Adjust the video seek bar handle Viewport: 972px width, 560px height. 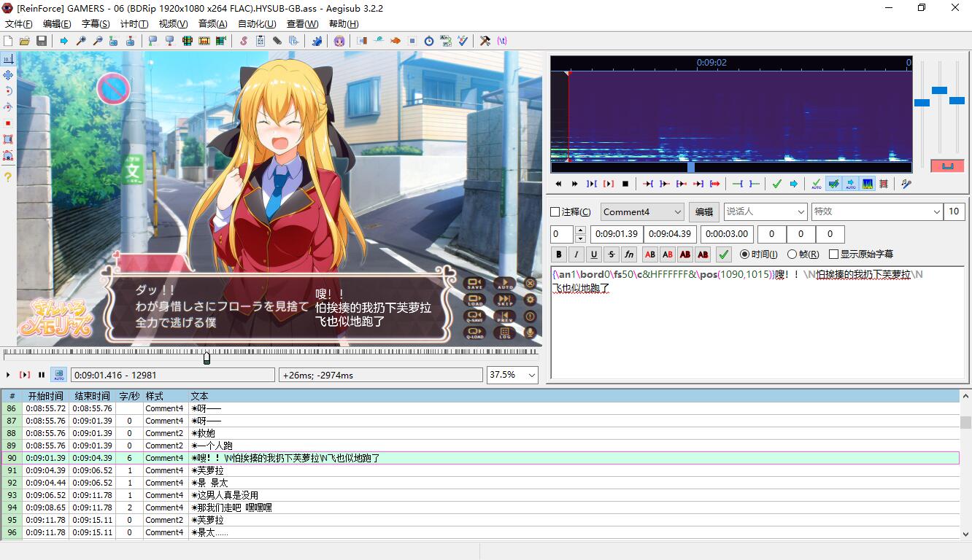tap(207, 357)
